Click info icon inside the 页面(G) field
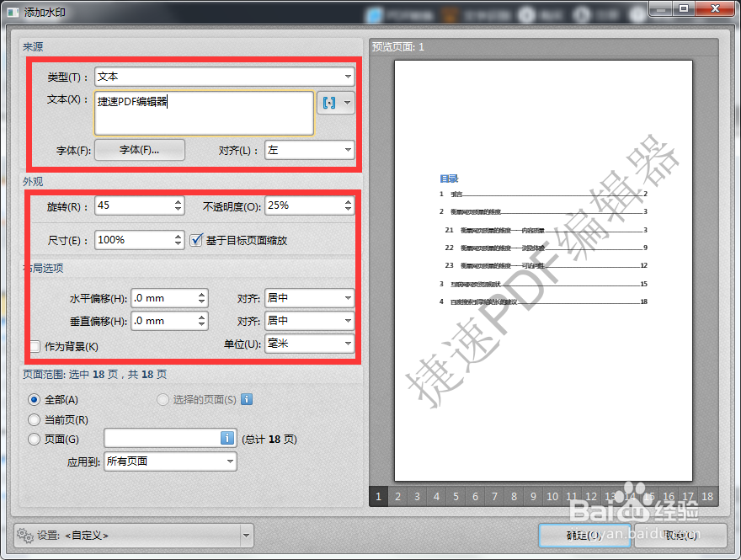741x560 pixels. point(227,438)
